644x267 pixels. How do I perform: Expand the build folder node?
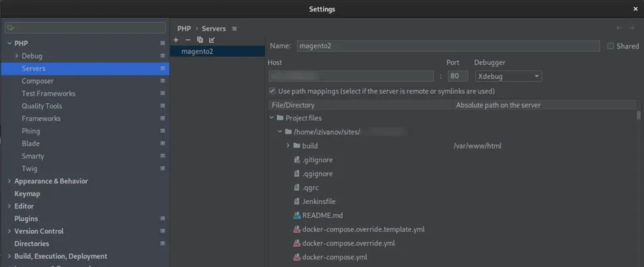pos(288,145)
